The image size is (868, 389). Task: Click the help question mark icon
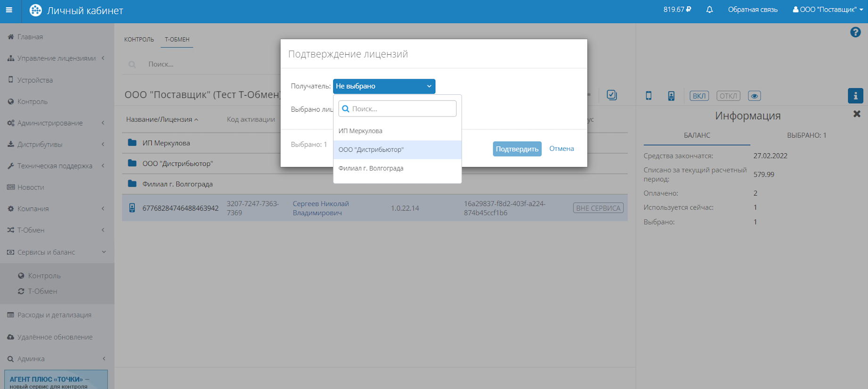[x=855, y=32]
